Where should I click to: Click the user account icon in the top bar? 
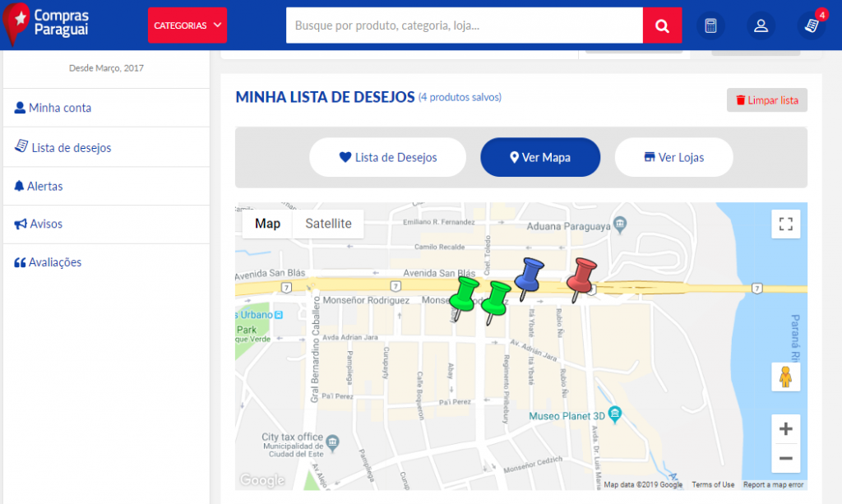pyautogui.click(x=761, y=25)
